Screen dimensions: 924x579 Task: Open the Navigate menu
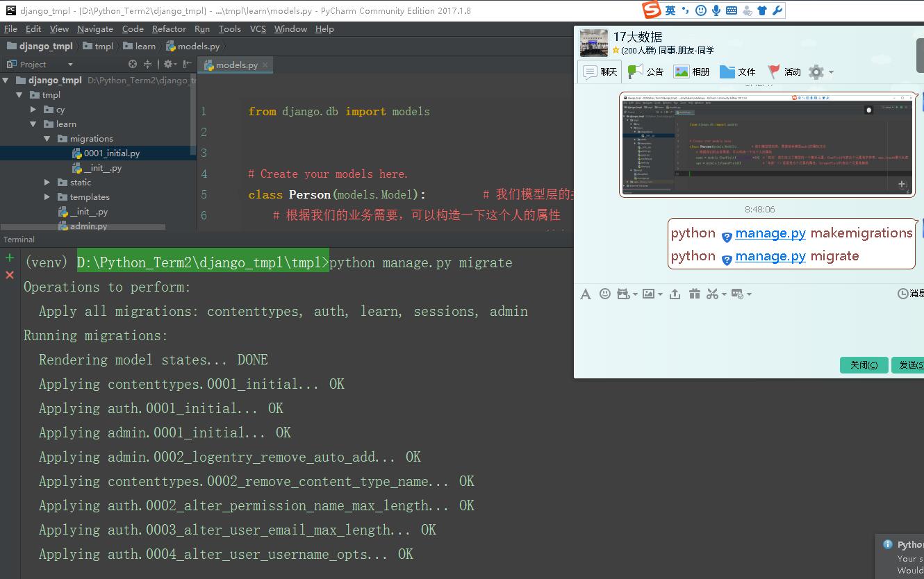click(94, 29)
